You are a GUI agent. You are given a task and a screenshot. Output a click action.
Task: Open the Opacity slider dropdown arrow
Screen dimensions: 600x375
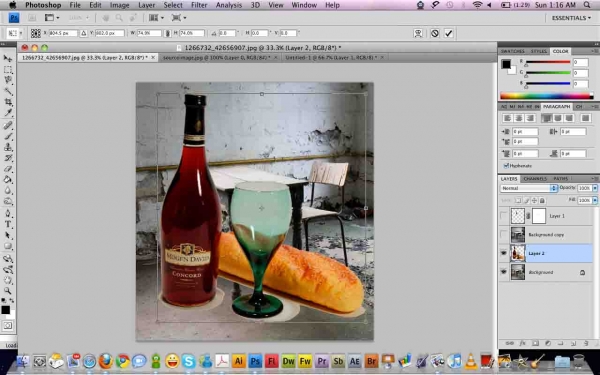coord(595,188)
